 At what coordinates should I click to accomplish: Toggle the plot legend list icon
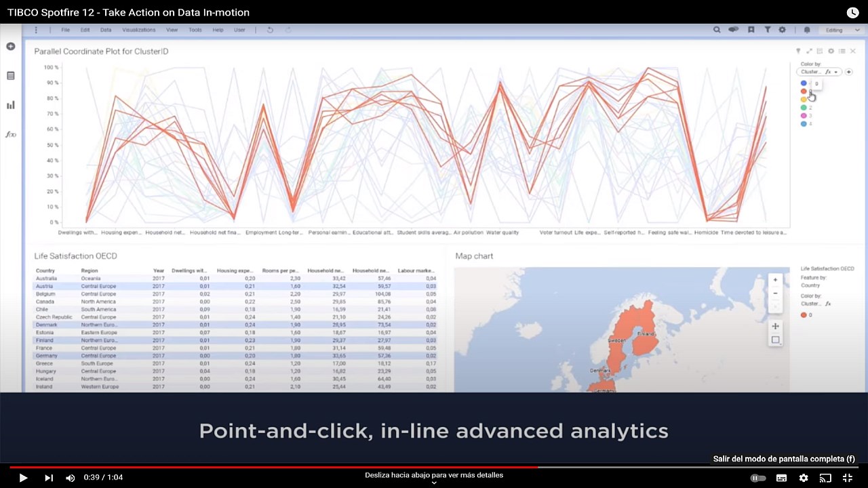(x=842, y=51)
